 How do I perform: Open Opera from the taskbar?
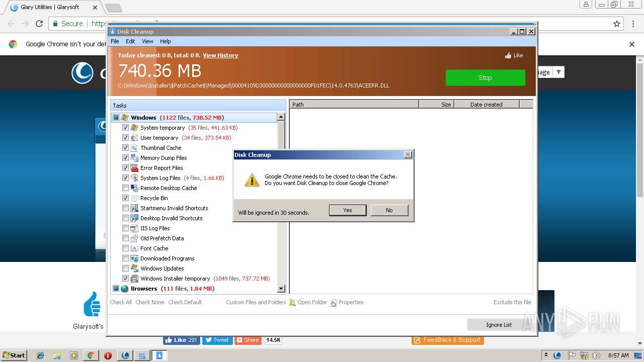click(108, 355)
